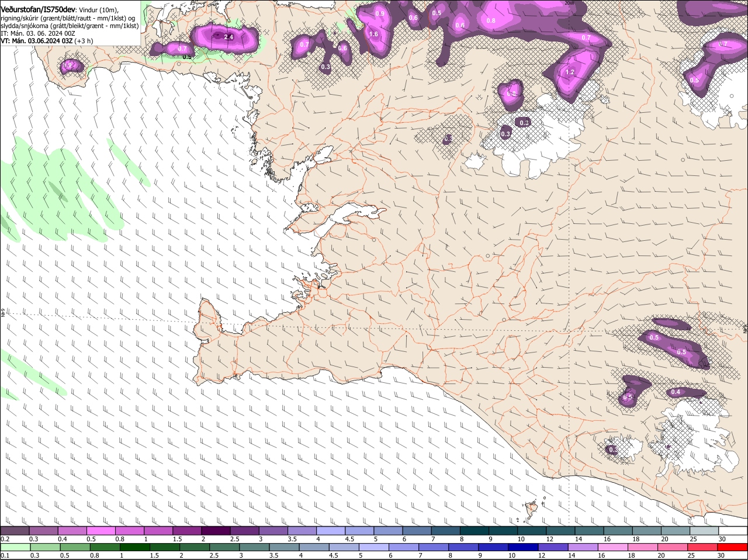The width and height of the screenshot is (748, 560).
Task: Click the 2.4 precipitation maximum label
Action: [228, 37]
